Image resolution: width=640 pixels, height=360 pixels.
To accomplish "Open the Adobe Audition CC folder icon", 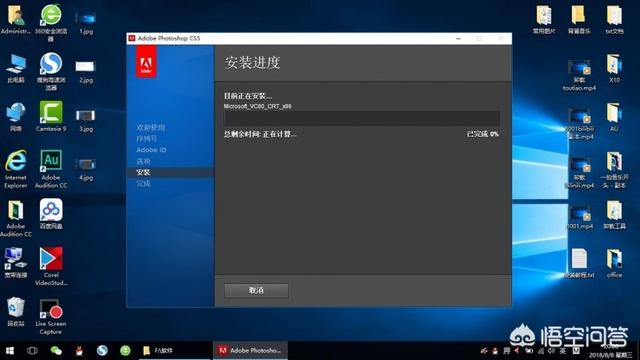I will (16, 218).
